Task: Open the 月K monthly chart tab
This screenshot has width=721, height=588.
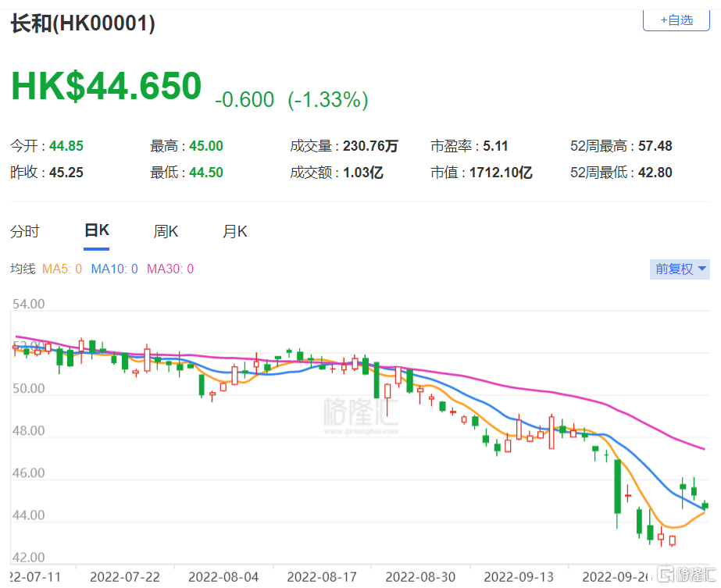Action: pyautogui.click(x=235, y=231)
